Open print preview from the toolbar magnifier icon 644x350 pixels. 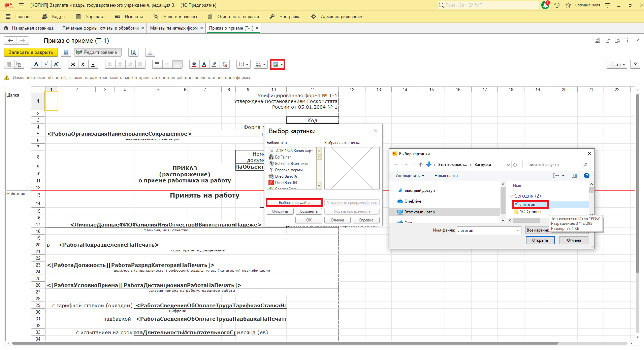(x=134, y=52)
